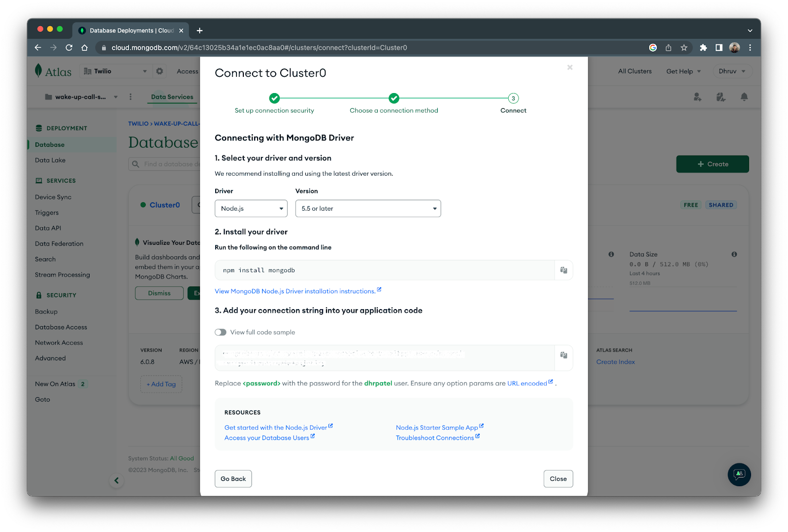Expand the wake-up-call project dropdown
The height and width of the screenshot is (532, 788).
pyautogui.click(x=81, y=97)
